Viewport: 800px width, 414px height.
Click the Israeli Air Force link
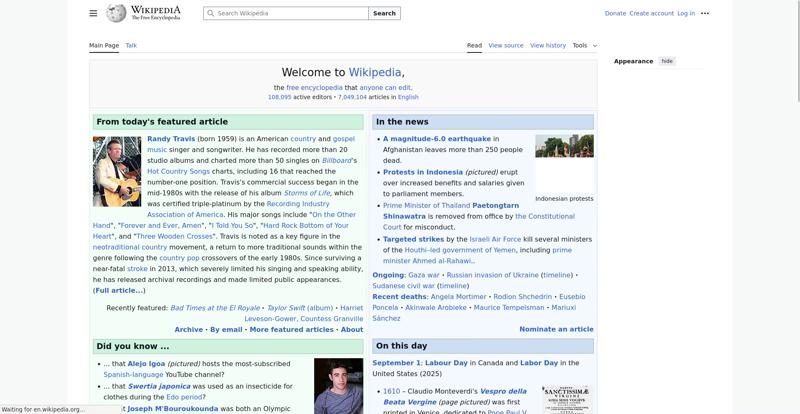(495, 239)
